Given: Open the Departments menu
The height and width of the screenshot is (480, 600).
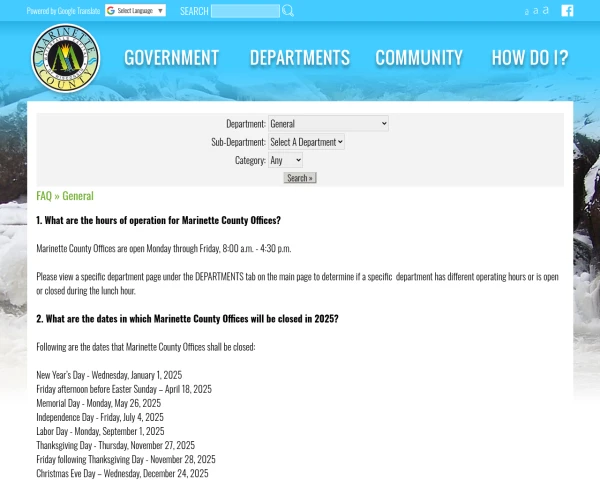Looking at the screenshot, I should pos(300,58).
